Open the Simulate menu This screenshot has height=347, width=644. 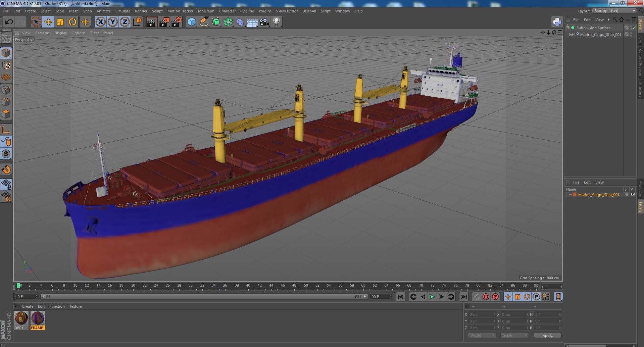coord(122,11)
